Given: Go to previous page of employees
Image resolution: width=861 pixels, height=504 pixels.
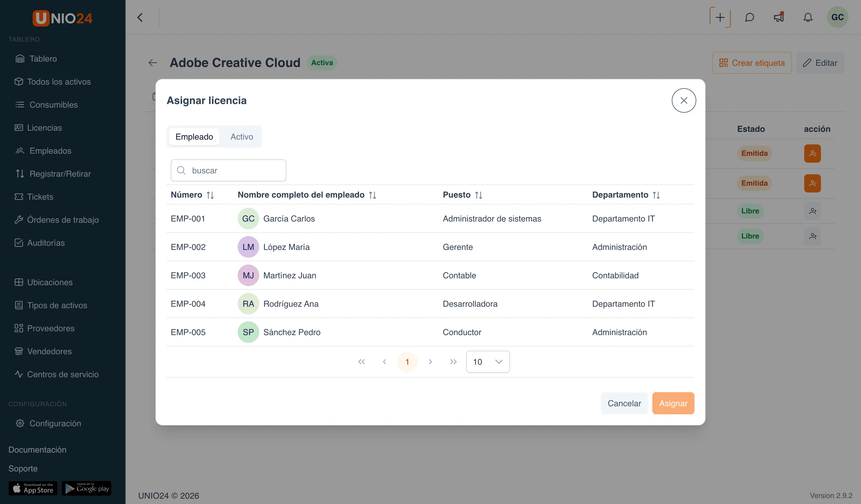Looking at the screenshot, I should [384, 361].
